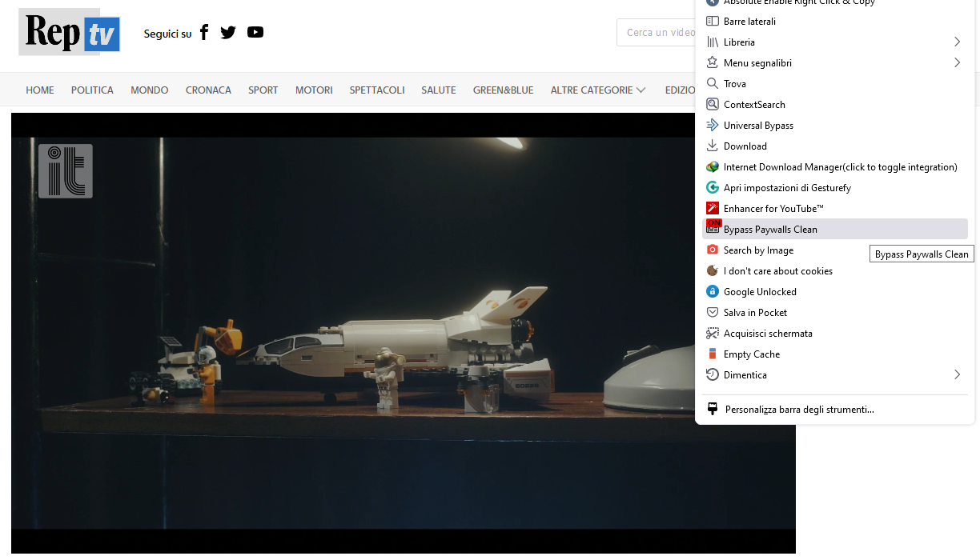980x560 pixels.
Task: Go to the GREEN&BLUE section
Action: 503,90
